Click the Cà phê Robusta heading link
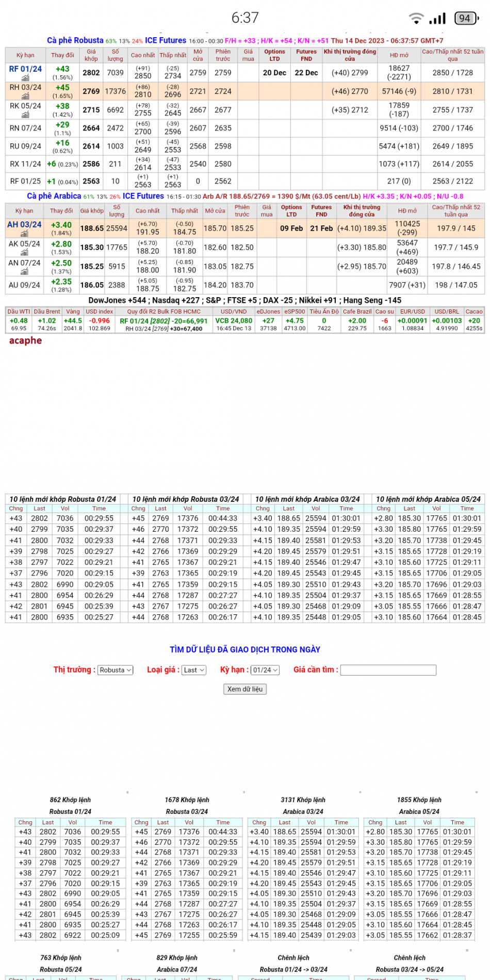This screenshot has height=980, width=490. pos(75,40)
